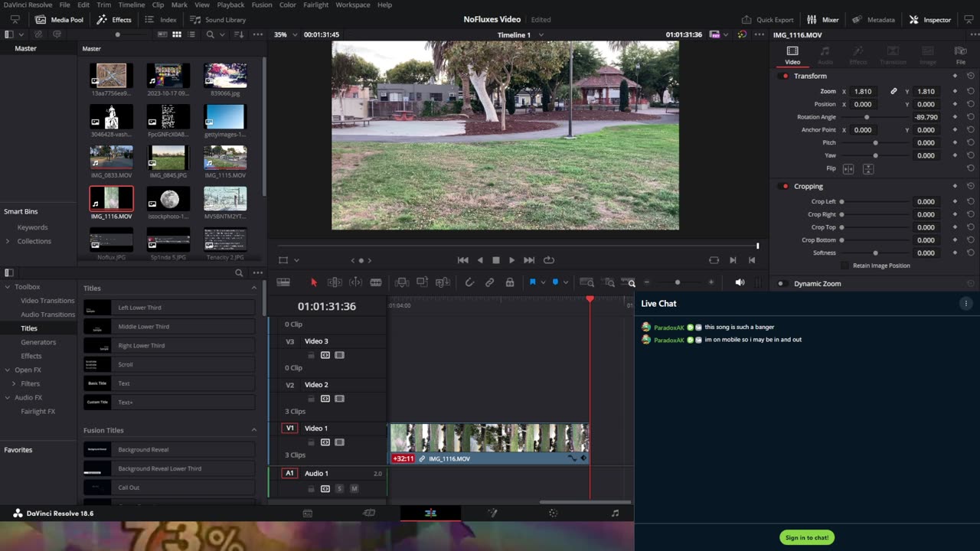Screen dimensions: 980x551
Task: Switch to the Cut page icon
Action: (x=369, y=513)
